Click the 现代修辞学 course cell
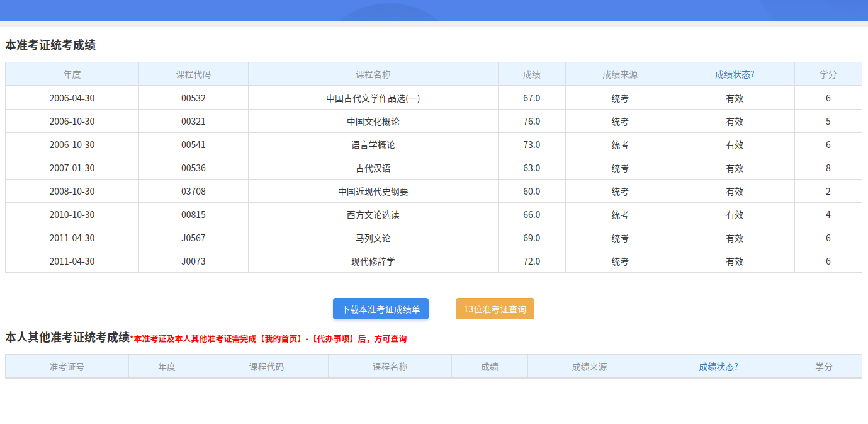 (x=373, y=261)
